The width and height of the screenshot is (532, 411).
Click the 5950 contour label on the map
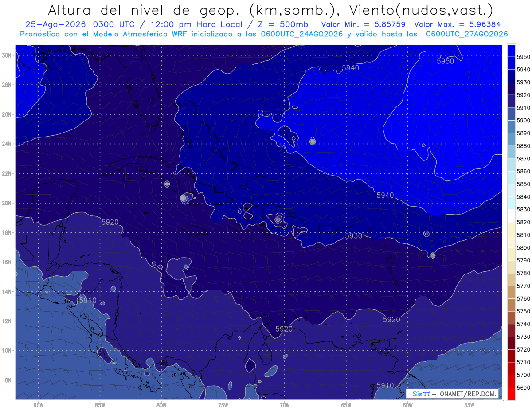click(x=445, y=61)
